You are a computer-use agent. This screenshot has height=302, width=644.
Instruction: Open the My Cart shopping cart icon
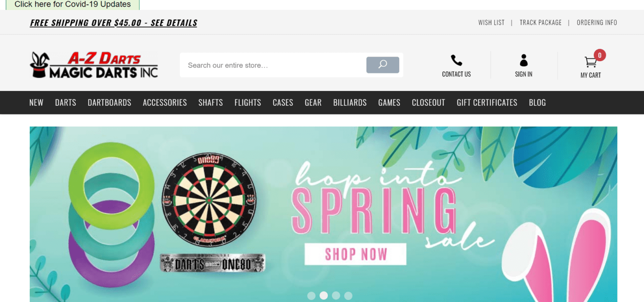[x=590, y=62]
